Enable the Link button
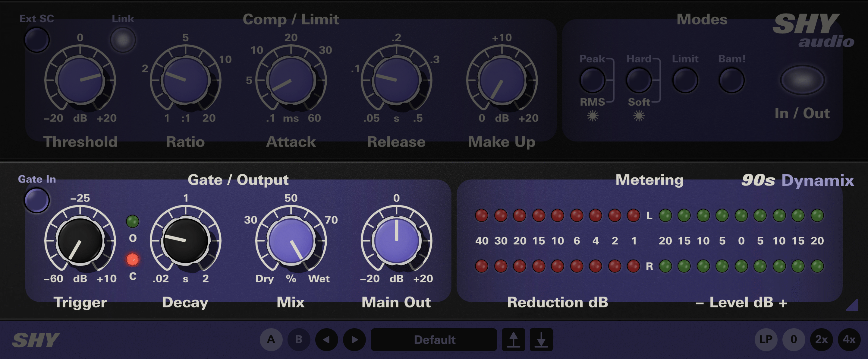Viewport: 868px width, 359px height. pos(123,40)
